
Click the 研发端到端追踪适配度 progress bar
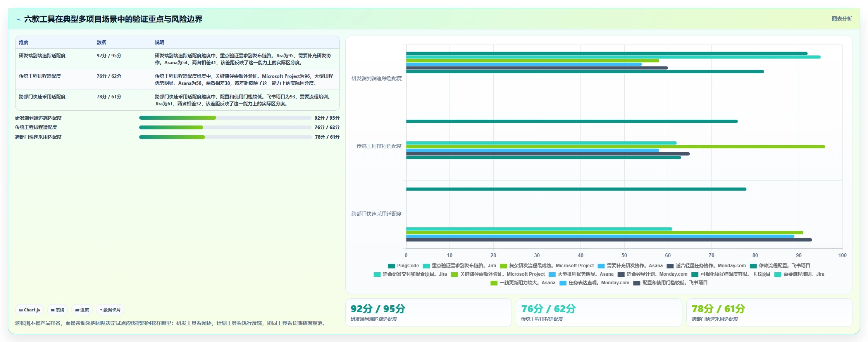(x=225, y=118)
